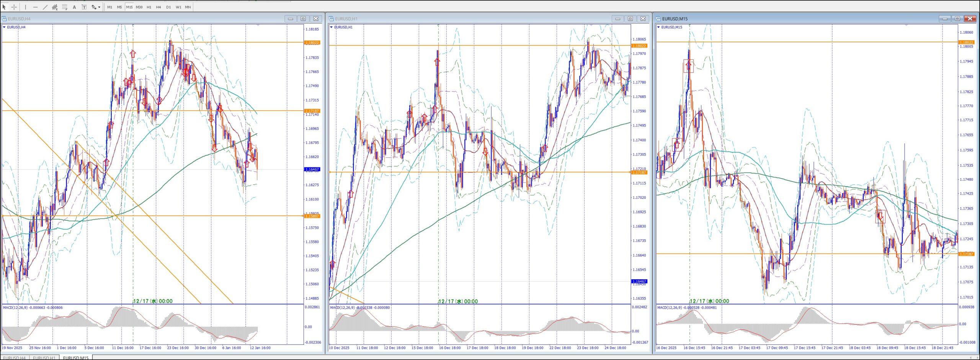Expand the EURUSD,M15 chart label triangle
Viewport: 980px width, 360px height.
pos(658,27)
